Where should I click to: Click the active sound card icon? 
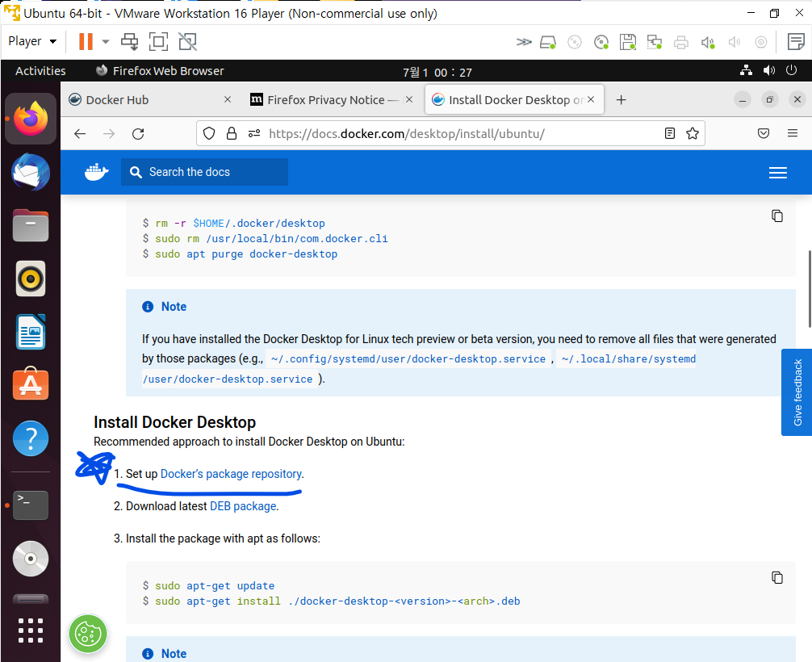(x=708, y=42)
